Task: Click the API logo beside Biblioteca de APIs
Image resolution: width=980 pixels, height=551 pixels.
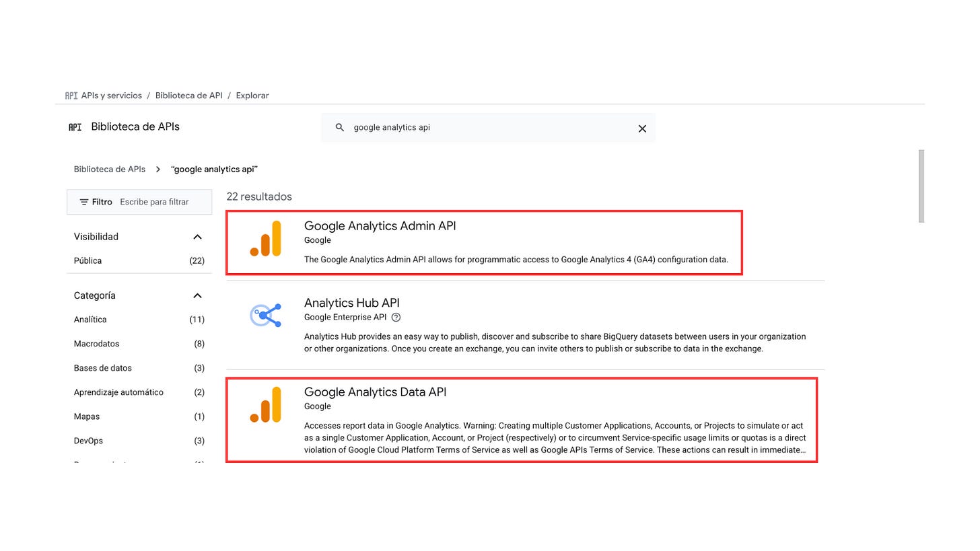Action: tap(75, 127)
